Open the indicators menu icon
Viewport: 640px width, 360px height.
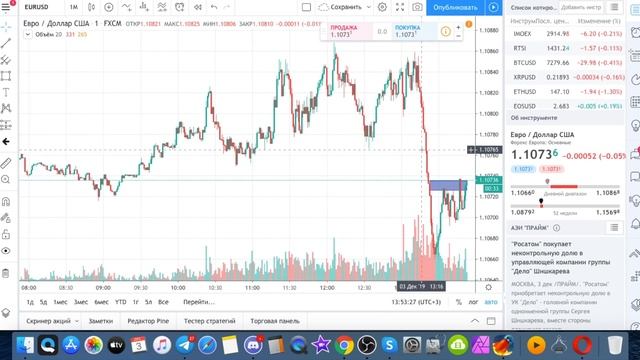coord(127,7)
